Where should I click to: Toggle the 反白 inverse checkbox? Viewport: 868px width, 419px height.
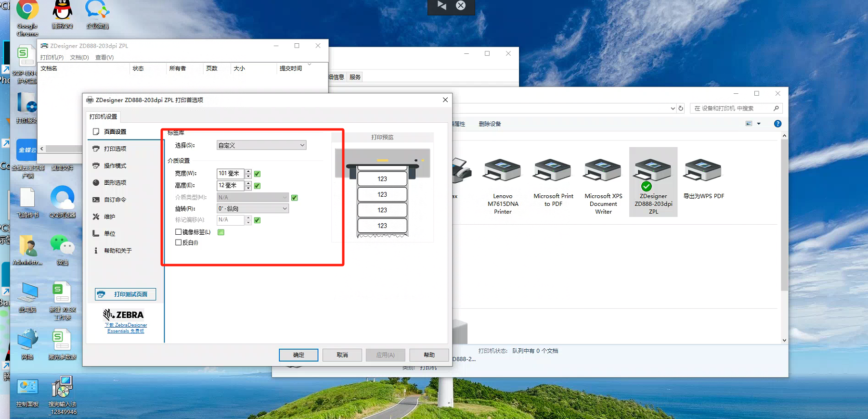pyautogui.click(x=179, y=242)
